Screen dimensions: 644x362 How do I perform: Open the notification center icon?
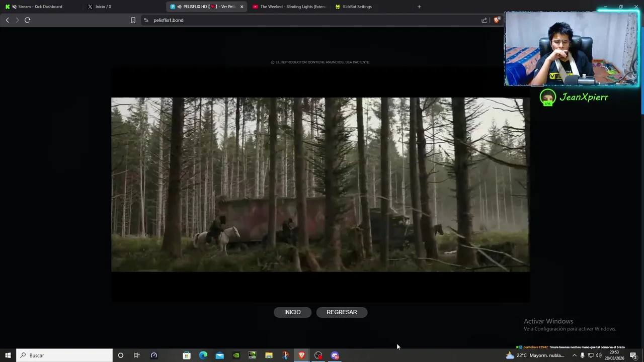[x=633, y=355]
